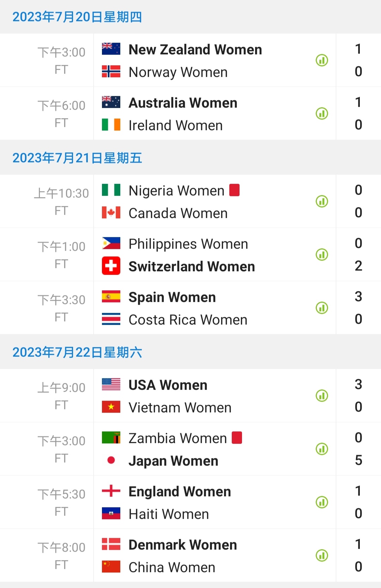
Task: Open stats icon for Nigeria vs Canada
Action: point(322,201)
